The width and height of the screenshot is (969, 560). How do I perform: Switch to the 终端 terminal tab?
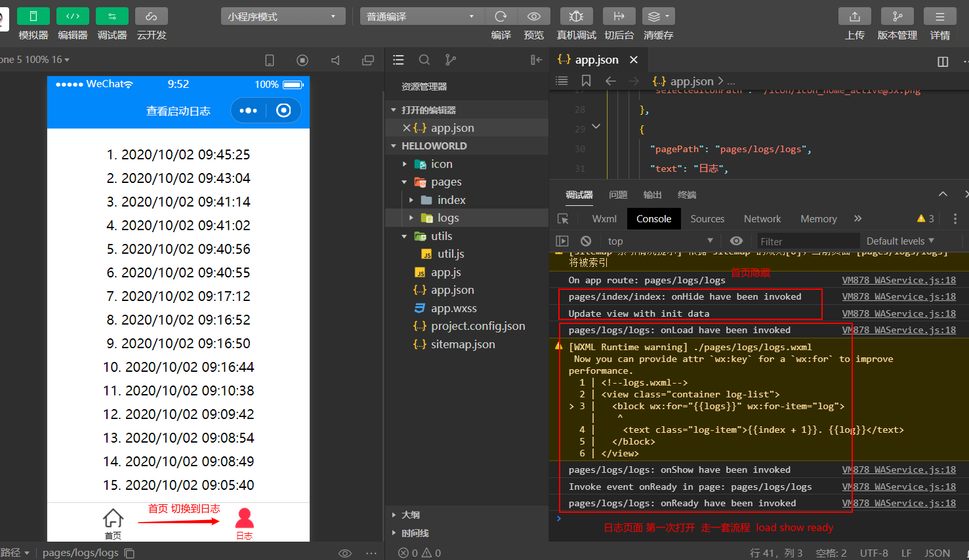tap(687, 195)
